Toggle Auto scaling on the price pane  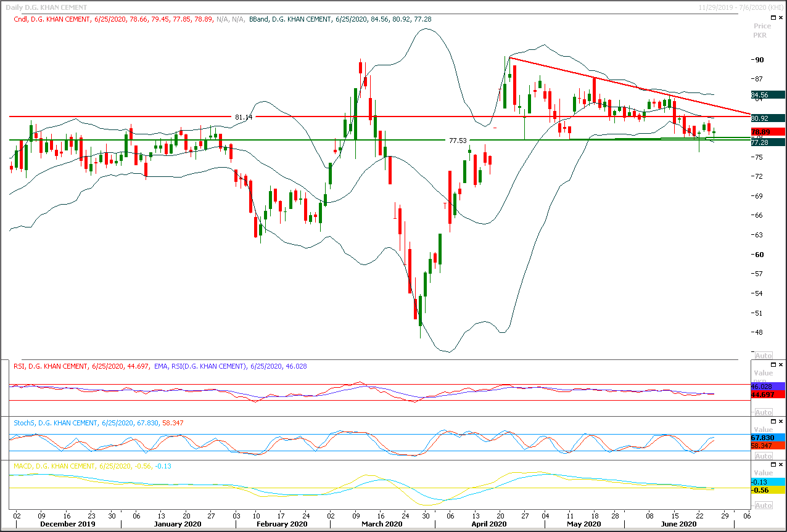[x=764, y=356]
